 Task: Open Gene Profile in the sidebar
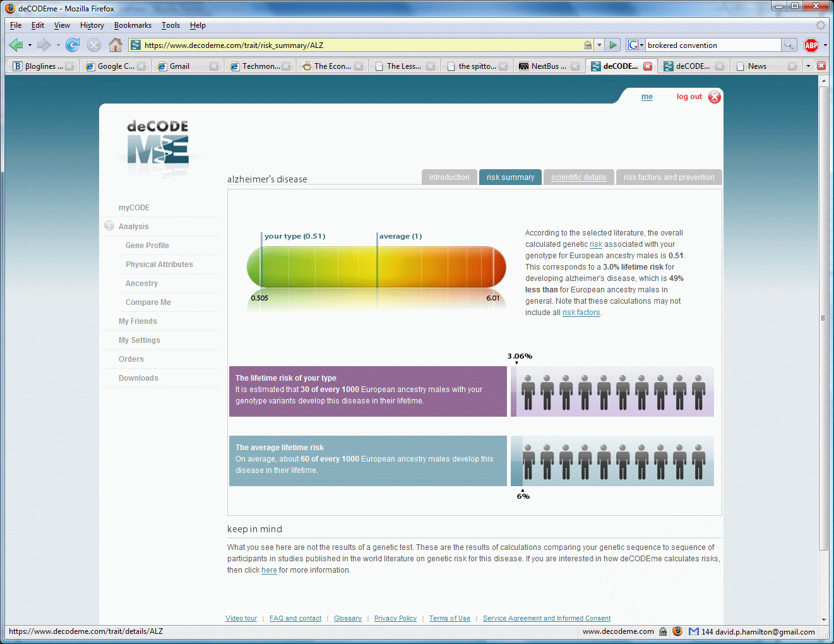tap(147, 246)
